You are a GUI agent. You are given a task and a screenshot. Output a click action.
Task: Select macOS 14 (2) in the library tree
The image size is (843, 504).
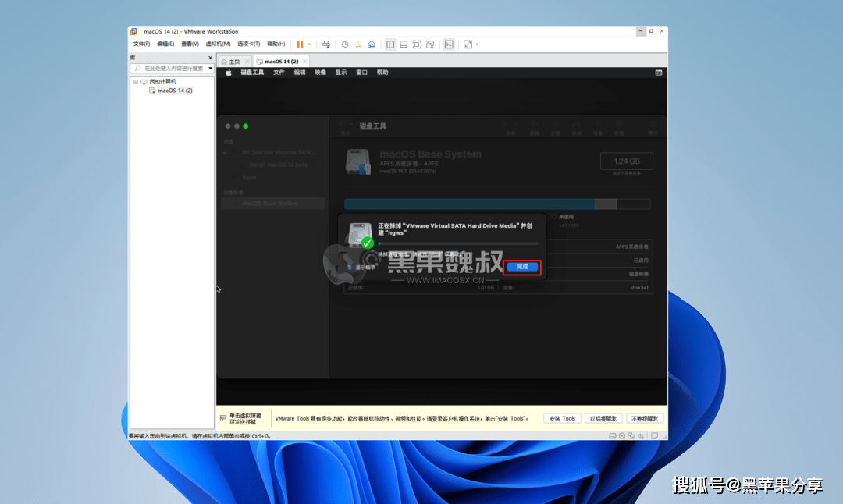point(175,91)
